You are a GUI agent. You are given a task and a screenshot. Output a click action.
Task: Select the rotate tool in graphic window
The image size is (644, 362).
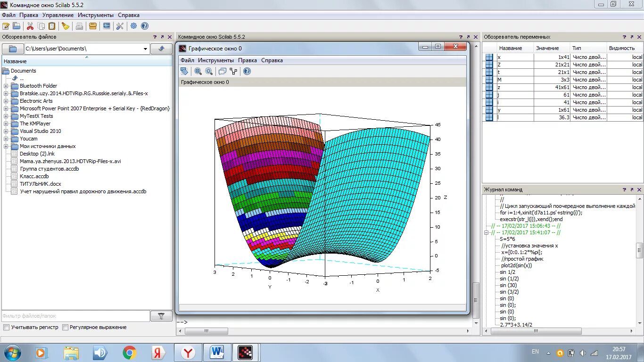tap(184, 71)
